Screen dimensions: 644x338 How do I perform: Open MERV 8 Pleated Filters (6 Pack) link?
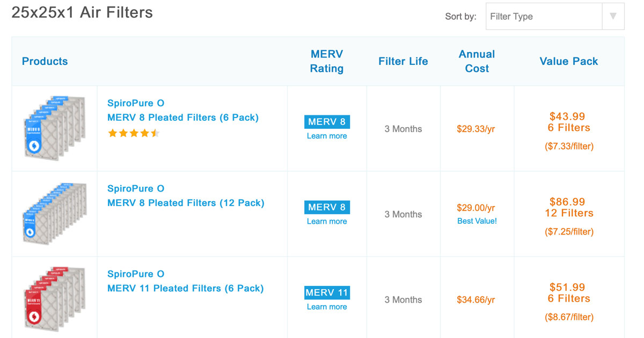click(182, 117)
